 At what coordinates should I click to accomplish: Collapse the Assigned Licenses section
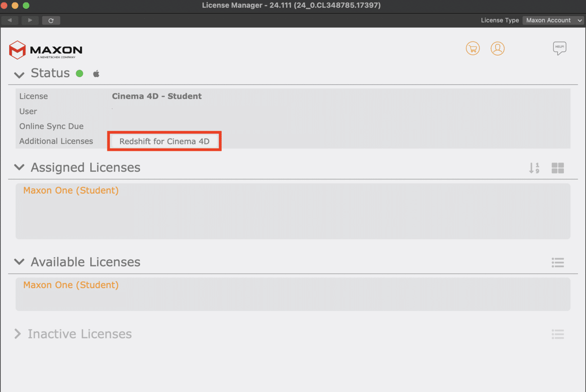coord(19,167)
